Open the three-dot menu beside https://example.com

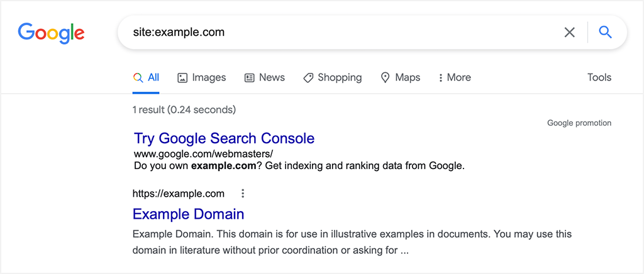[243, 194]
